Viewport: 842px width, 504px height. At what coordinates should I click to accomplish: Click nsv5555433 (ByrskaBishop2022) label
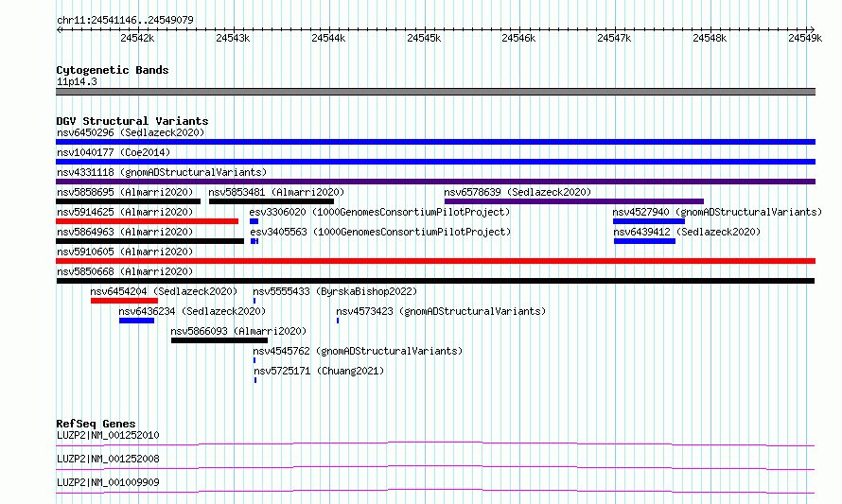[335, 291]
